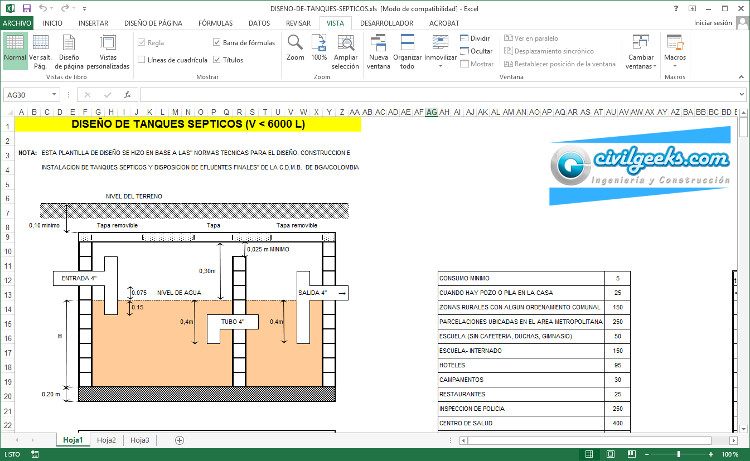Toggle the Títulos checkbox
Image resolution: width=750 pixels, height=461 pixels.
pos(217,60)
